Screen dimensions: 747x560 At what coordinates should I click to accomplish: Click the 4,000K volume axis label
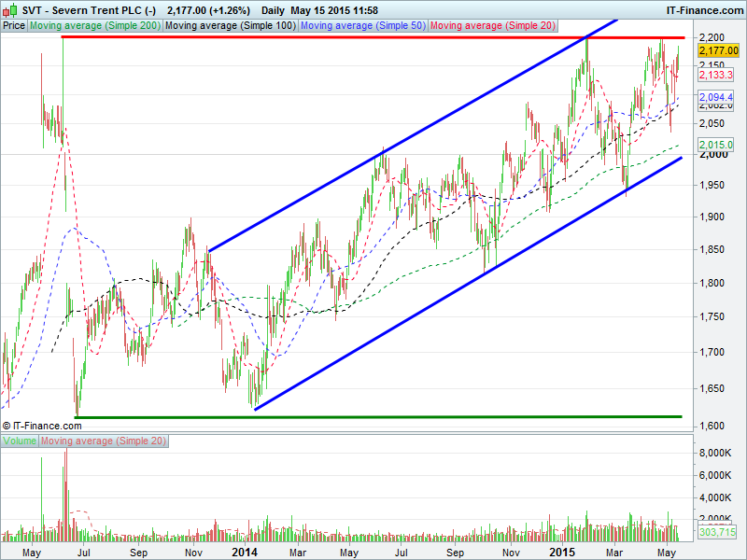[x=715, y=497]
